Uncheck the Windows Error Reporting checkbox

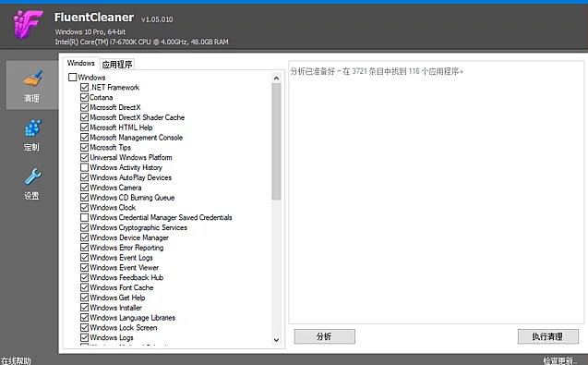tap(84, 248)
